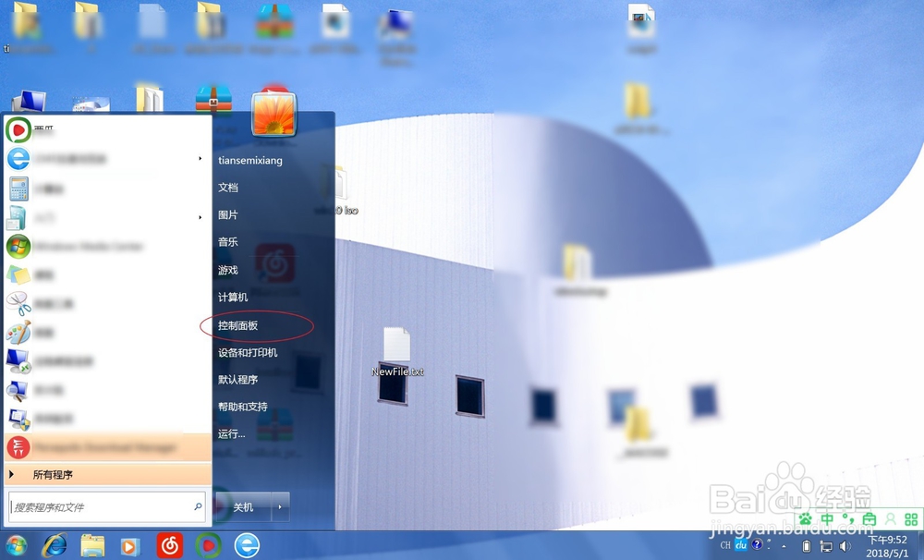Launch the Snipping Tool scissors icon

point(18,304)
